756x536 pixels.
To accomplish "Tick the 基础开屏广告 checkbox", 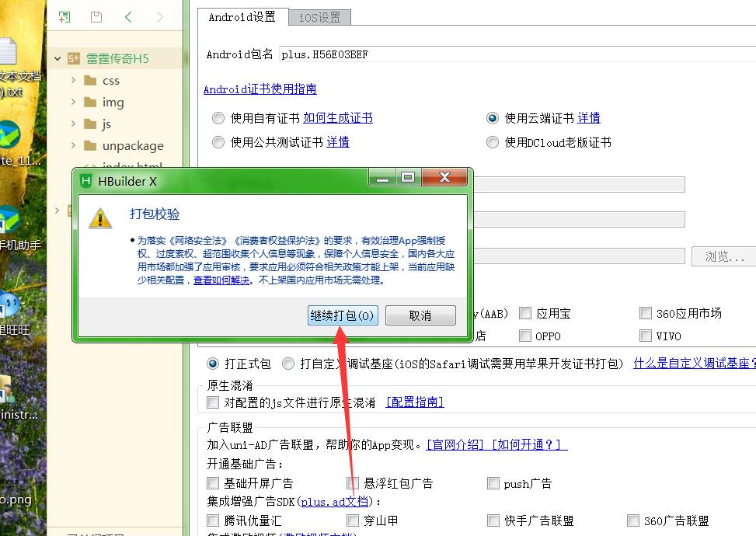I will (213, 483).
